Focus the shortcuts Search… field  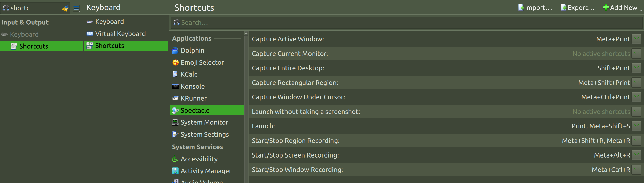(x=407, y=23)
